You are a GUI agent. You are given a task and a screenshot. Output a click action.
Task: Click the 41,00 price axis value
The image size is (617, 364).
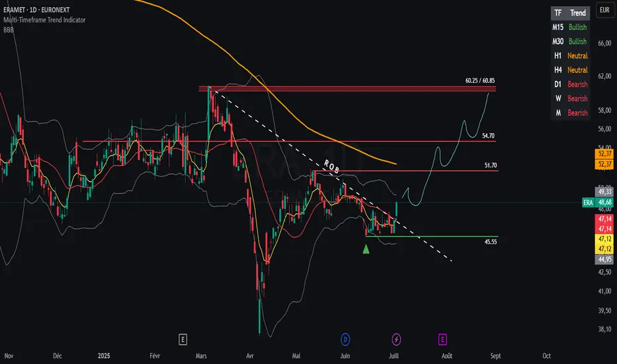(605, 292)
